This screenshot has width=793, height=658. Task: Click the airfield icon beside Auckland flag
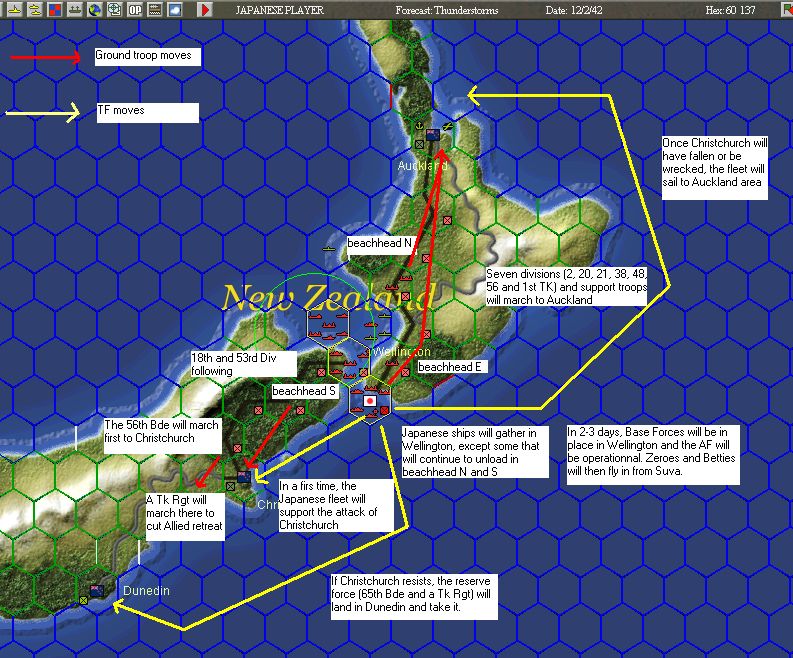tap(447, 125)
